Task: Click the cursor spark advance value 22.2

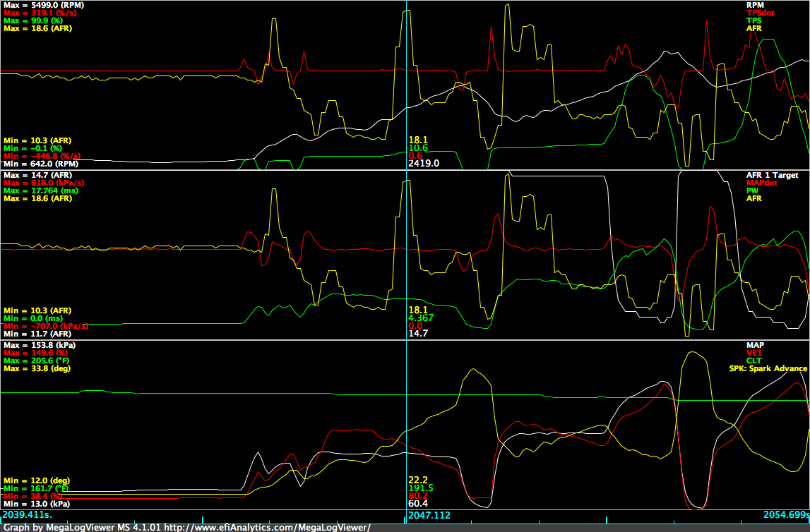Action: (x=418, y=480)
